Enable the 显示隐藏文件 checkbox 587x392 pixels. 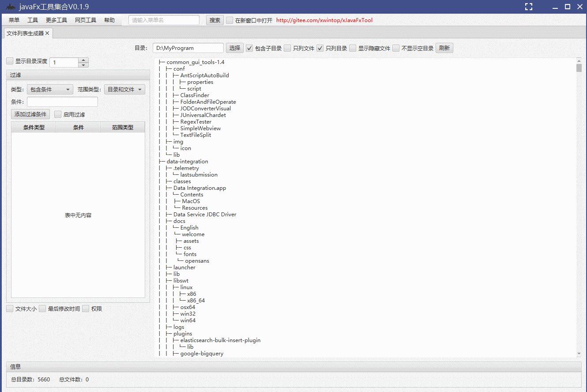(353, 48)
